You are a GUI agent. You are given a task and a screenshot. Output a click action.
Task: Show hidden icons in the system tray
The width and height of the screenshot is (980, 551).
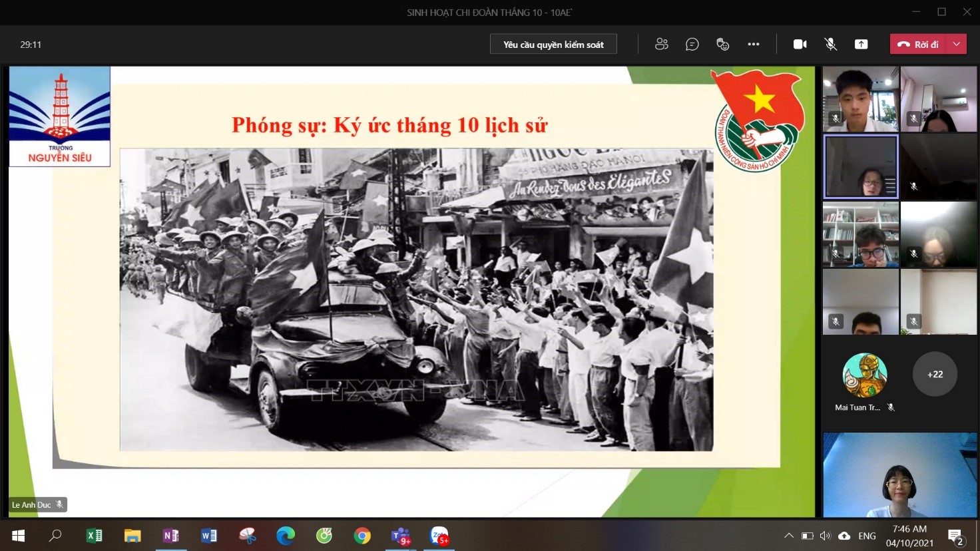pos(788,536)
